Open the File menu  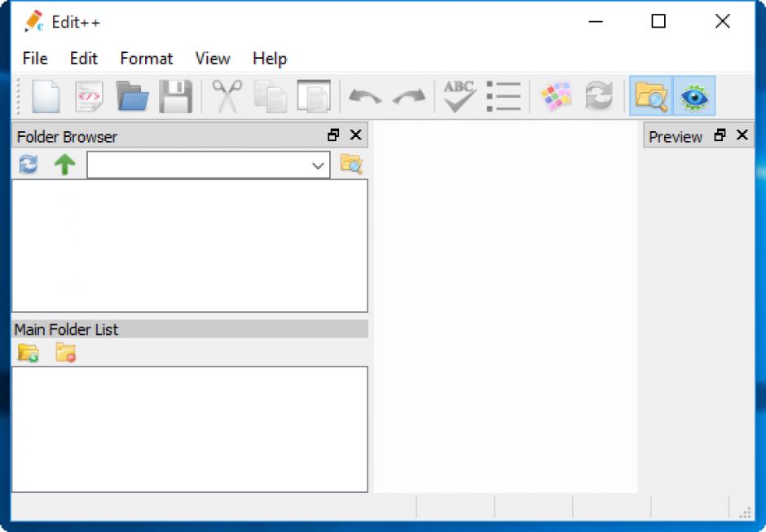click(x=35, y=59)
